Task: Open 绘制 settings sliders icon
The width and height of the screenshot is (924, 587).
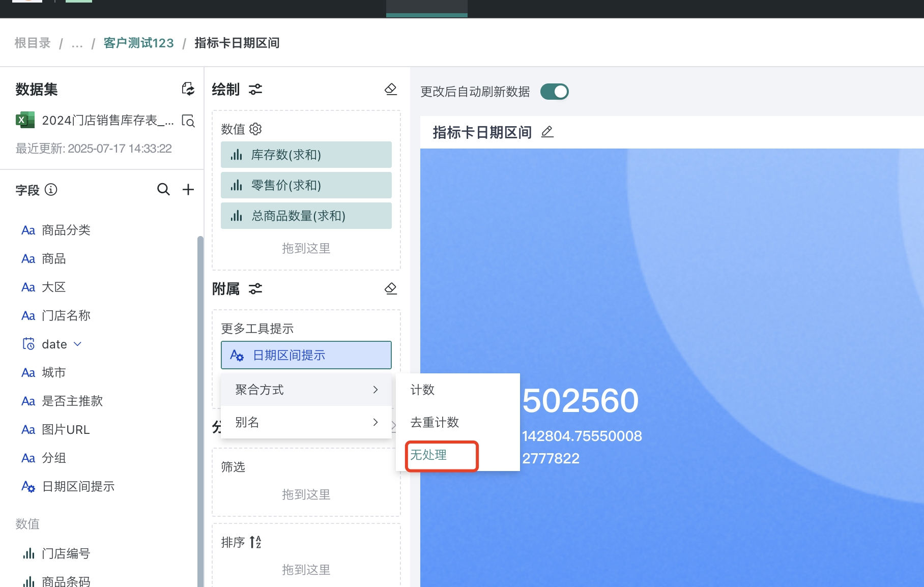Action: pyautogui.click(x=255, y=90)
